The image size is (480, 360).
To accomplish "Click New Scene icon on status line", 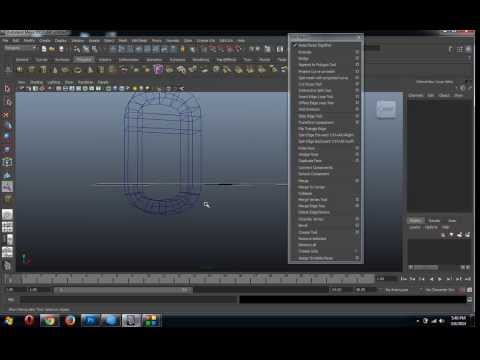I will [x=44, y=49].
